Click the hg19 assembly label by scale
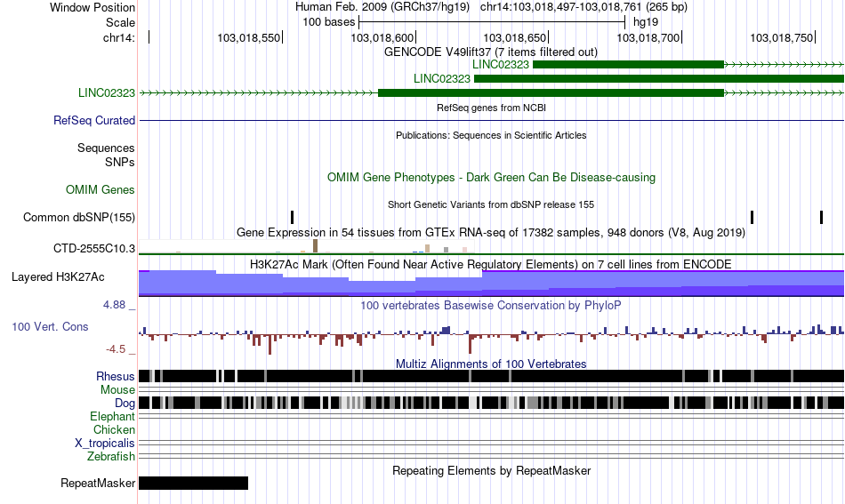This screenshot has height=504, width=845. 646,22
